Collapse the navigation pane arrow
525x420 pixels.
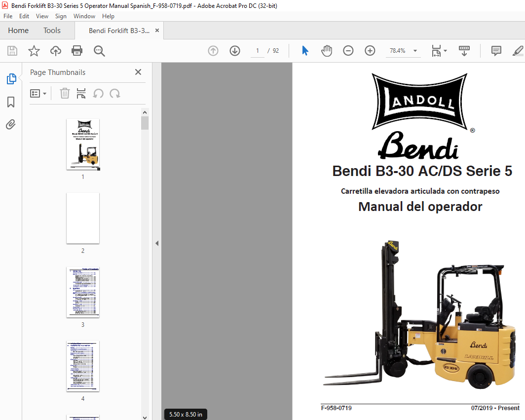(x=157, y=243)
